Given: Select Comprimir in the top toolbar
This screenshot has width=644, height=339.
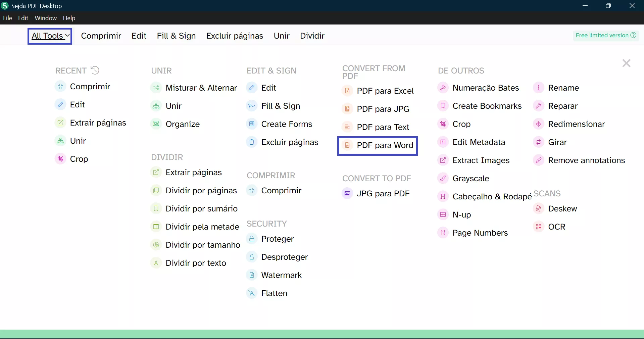Looking at the screenshot, I should (101, 36).
